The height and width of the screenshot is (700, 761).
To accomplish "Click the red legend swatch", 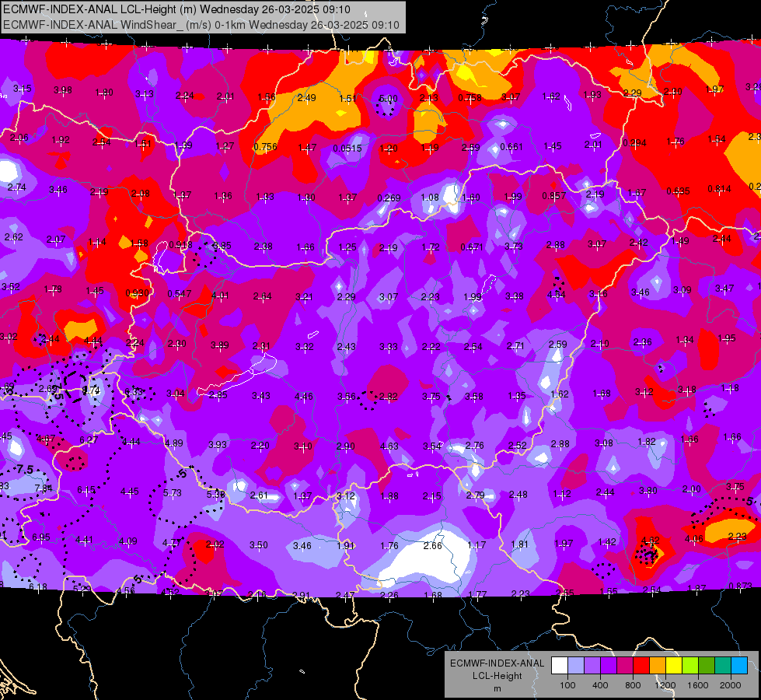I will tap(641, 665).
